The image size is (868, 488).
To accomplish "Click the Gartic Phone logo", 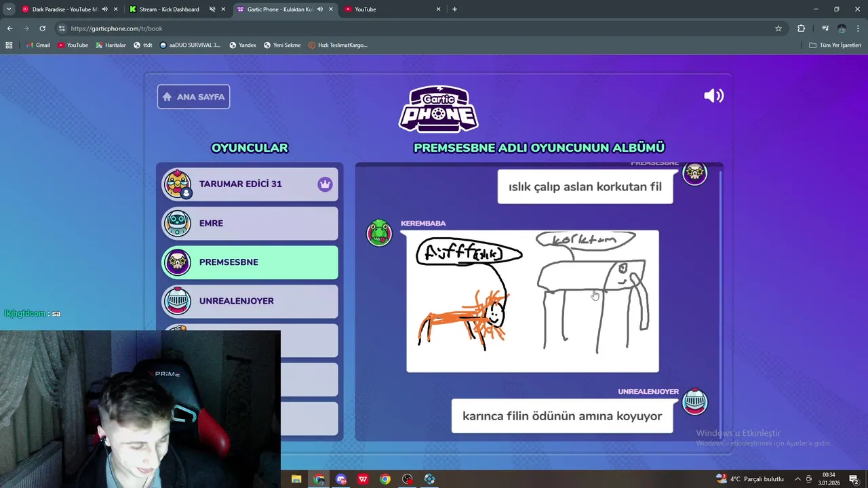I will tap(438, 108).
